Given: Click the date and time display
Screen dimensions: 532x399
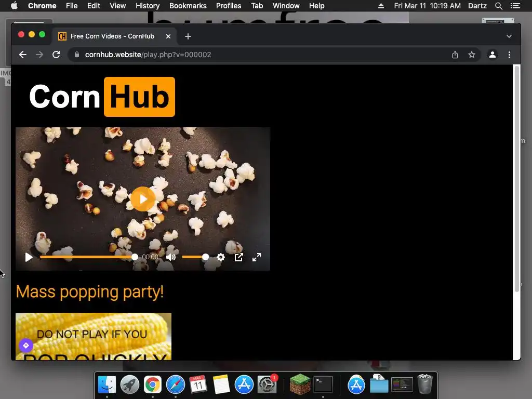Looking at the screenshot, I should (427, 6).
